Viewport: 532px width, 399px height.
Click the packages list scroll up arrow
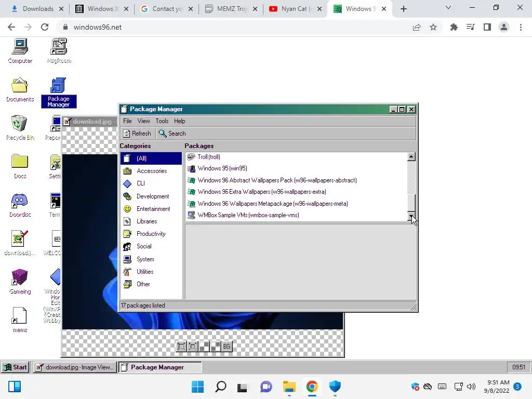pyautogui.click(x=411, y=156)
